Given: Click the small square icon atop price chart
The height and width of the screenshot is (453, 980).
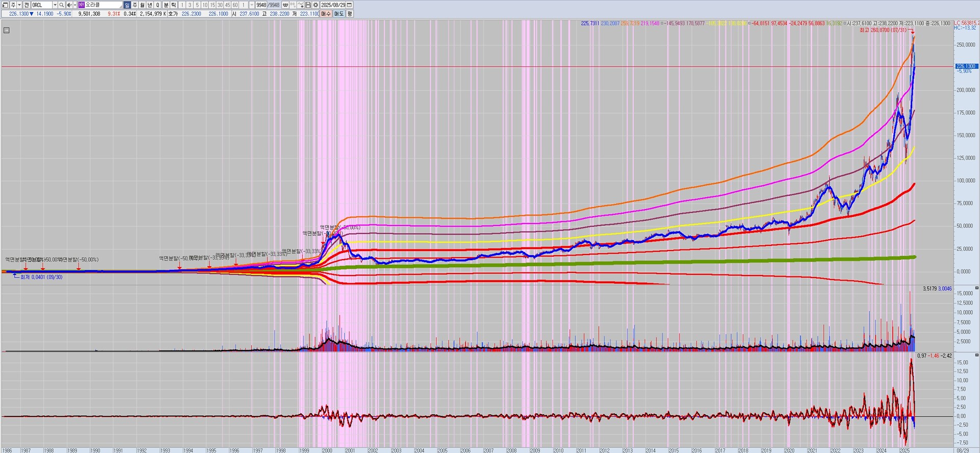Looking at the screenshot, I should pos(6,31).
